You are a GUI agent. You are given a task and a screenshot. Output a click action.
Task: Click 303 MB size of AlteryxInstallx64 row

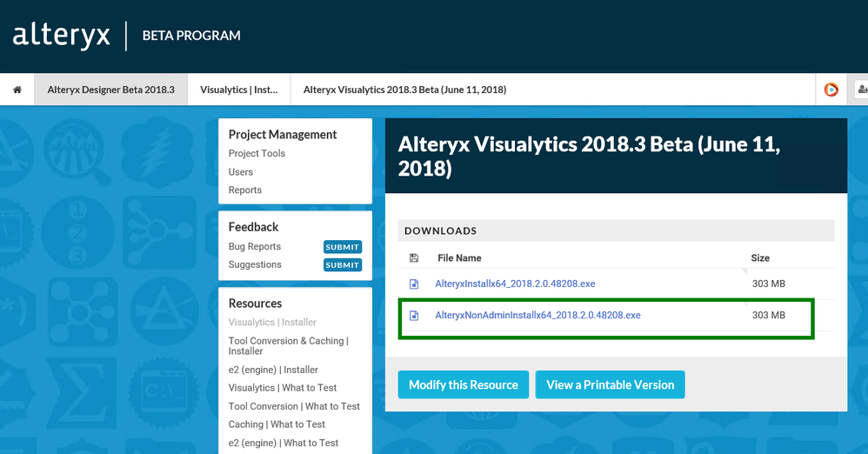[768, 284]
